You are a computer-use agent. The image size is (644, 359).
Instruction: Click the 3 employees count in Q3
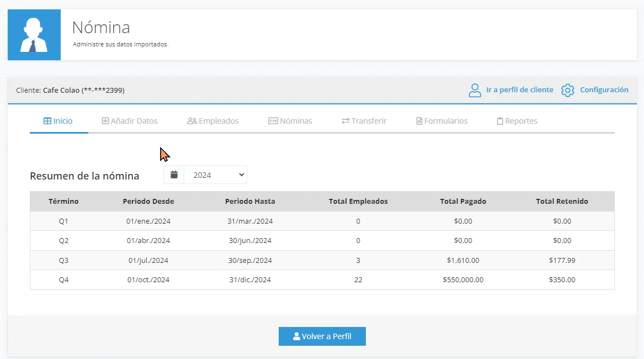coord(358,260)
